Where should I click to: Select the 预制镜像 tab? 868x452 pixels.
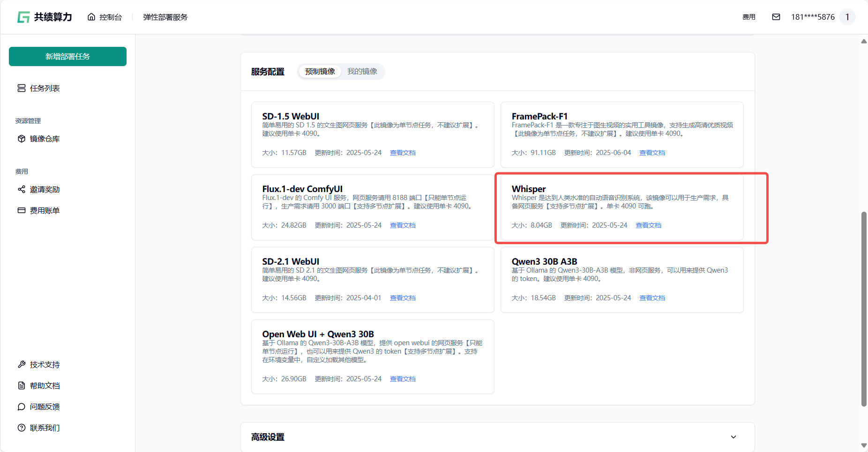[320, 72]
